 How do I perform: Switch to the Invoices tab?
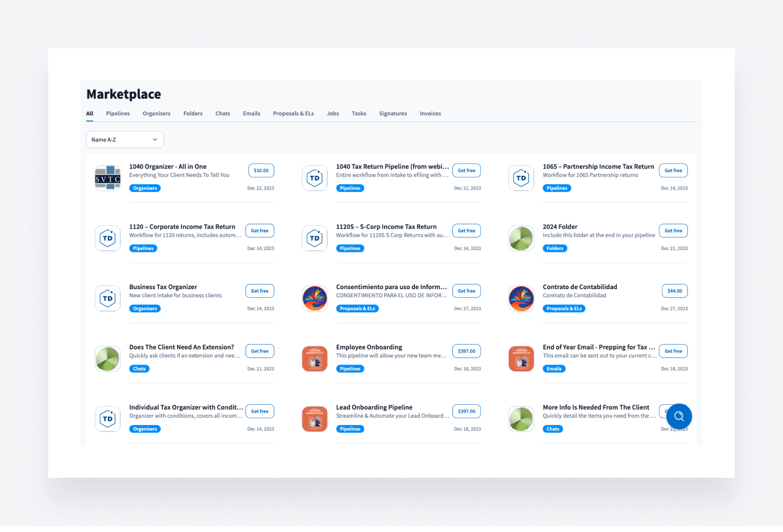click(x=430, y=113)
